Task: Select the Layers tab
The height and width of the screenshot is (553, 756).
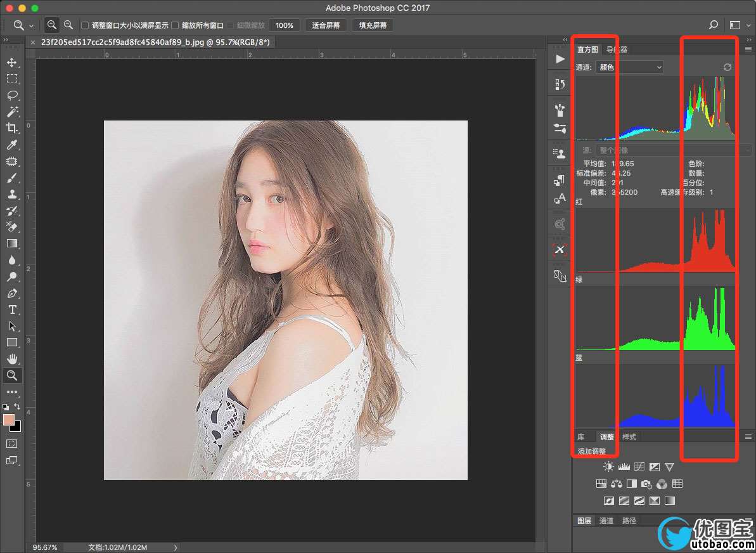Action: 584,521
